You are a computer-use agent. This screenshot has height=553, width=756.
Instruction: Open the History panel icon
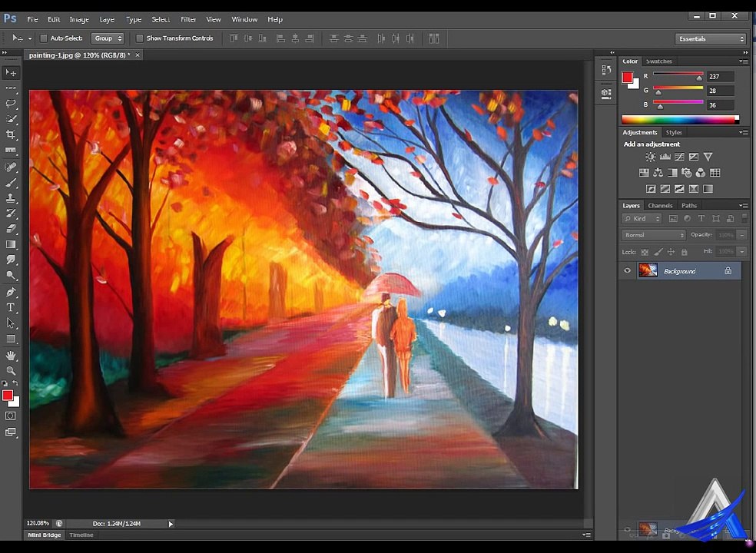pyautogui.click(x=606, y=70)
